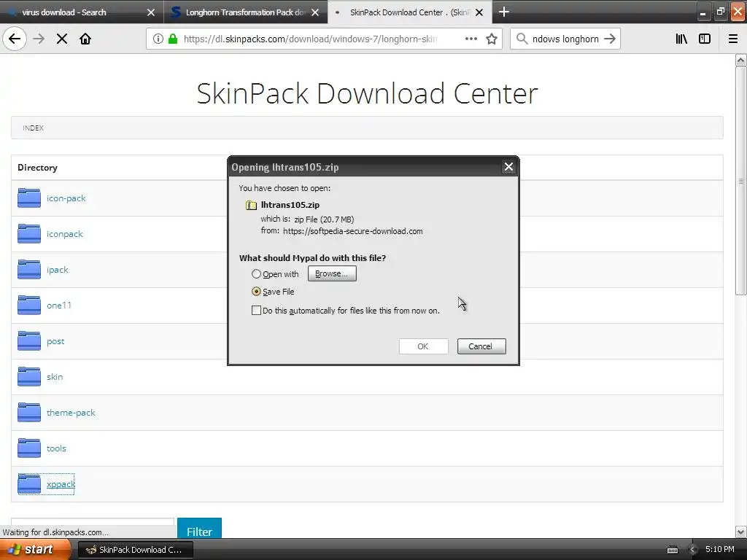Click the theme-pack folder icon

(29, 412)
